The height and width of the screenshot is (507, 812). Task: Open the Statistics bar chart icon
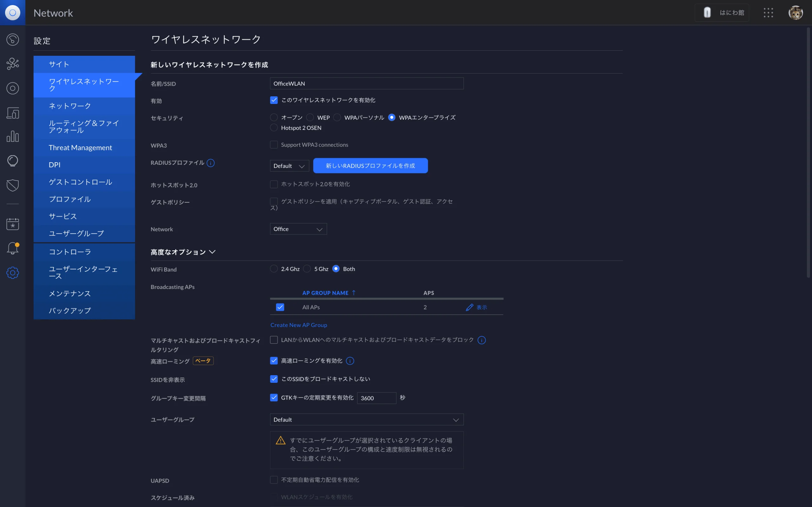point(12,137)
